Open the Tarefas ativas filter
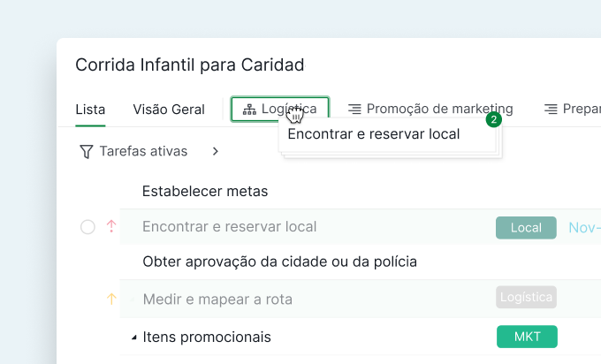This screenshot has height=364, width=601. pos(143,152)
